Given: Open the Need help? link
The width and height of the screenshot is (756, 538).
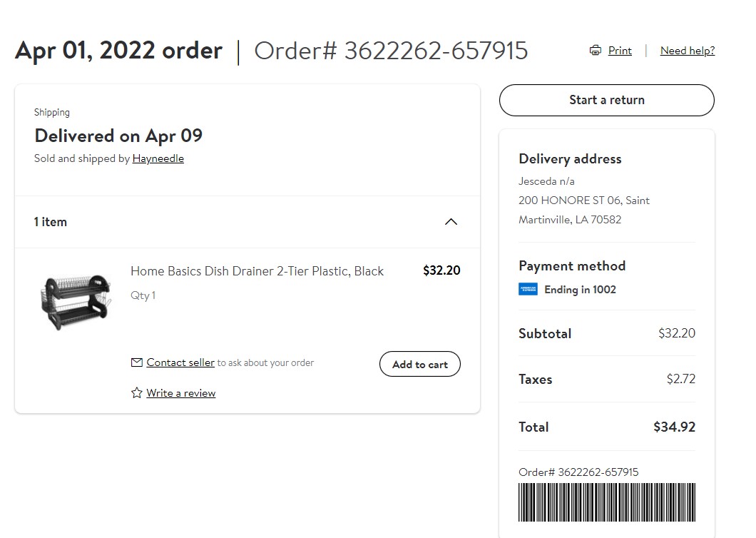Looking at the screenshot, I should pos(688,50).
